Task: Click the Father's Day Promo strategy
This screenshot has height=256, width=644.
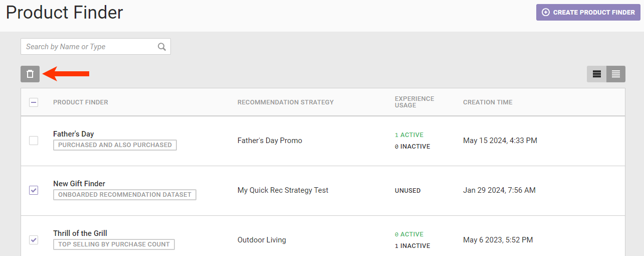Action: point(270,141)
